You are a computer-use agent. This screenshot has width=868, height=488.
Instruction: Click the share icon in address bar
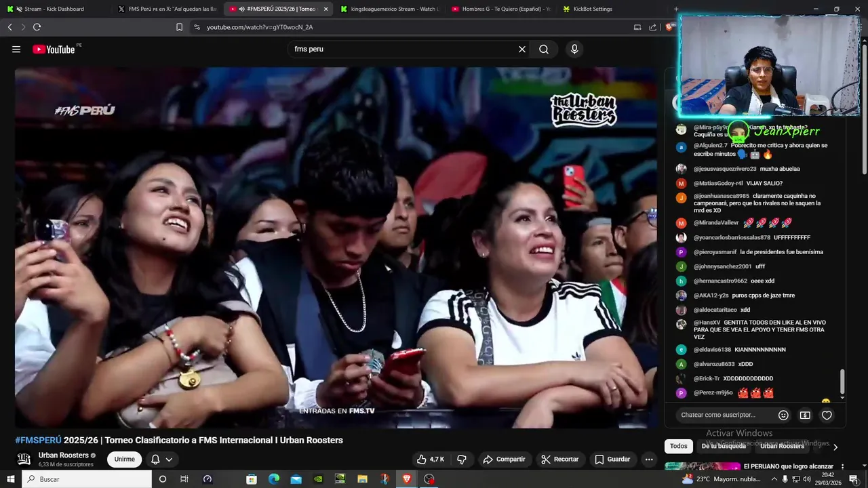(x=652, y=27)
